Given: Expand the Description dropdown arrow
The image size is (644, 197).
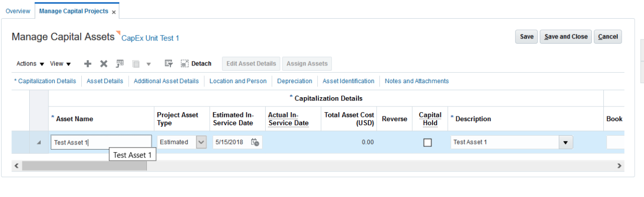Looking at the screenshot, I should click(566, 142).
